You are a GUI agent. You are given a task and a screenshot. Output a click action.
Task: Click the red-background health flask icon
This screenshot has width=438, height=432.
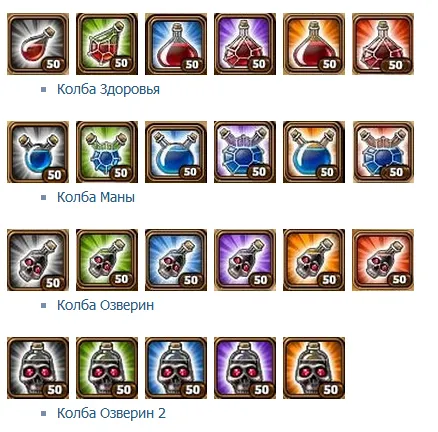tap(383, 44)
